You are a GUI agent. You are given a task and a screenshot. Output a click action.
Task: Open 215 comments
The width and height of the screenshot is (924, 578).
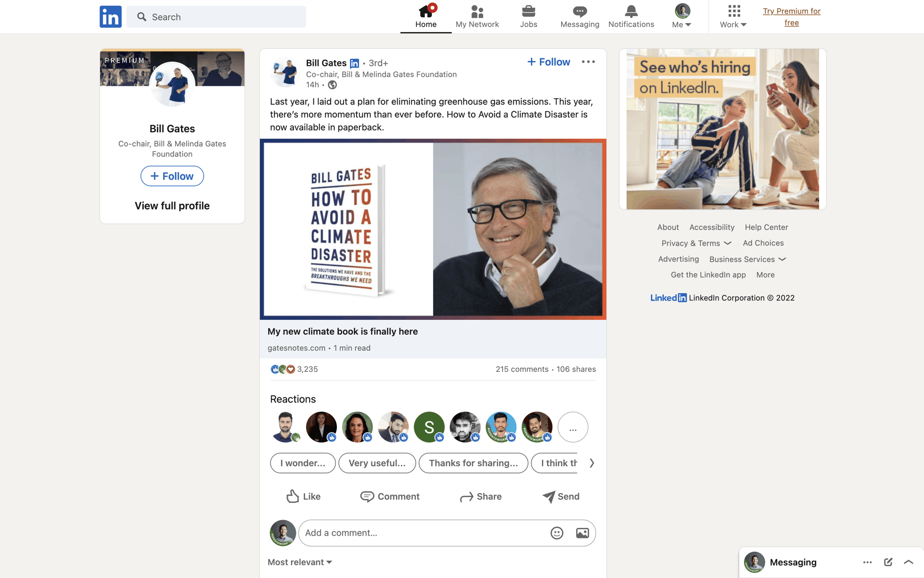(522, 369)
